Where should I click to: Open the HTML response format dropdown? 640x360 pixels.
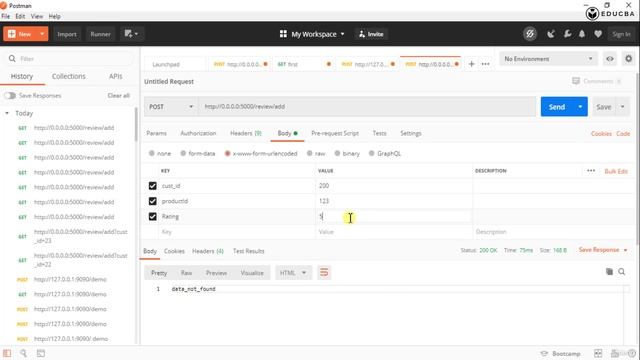(293, 273)
